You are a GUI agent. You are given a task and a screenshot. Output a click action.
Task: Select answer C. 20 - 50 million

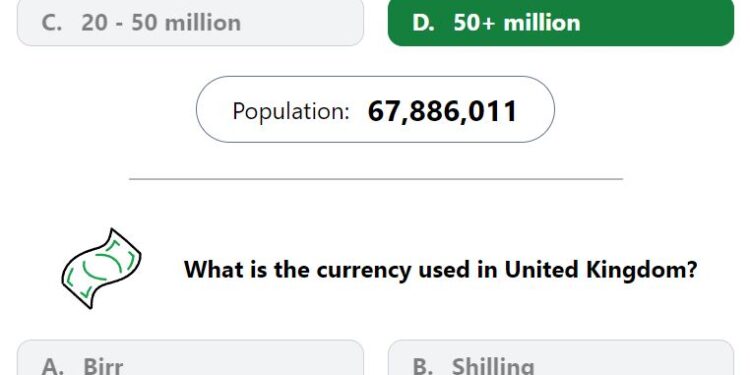(190, 22)
